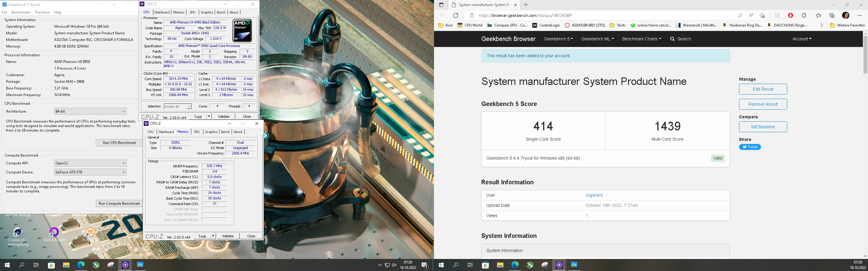Click Run CPU Benchmark button
The width and height of the screenshot is (868, 271).
click(119, 143)
